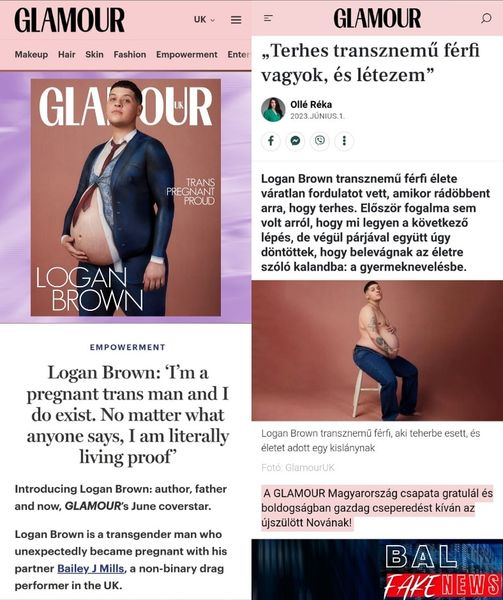Screen dimensions: 503x600
Task: Select the Fashion nav item
Action: pyautogui.click(x=130, y=54)
